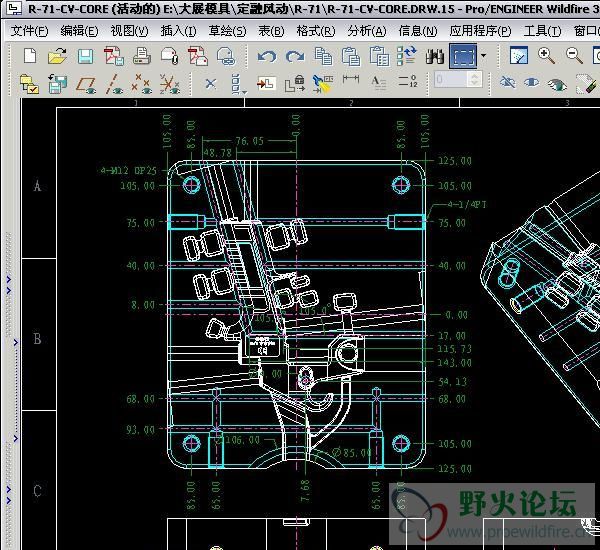
Task: Print the drawing using the printer icon
Action: 142,56
